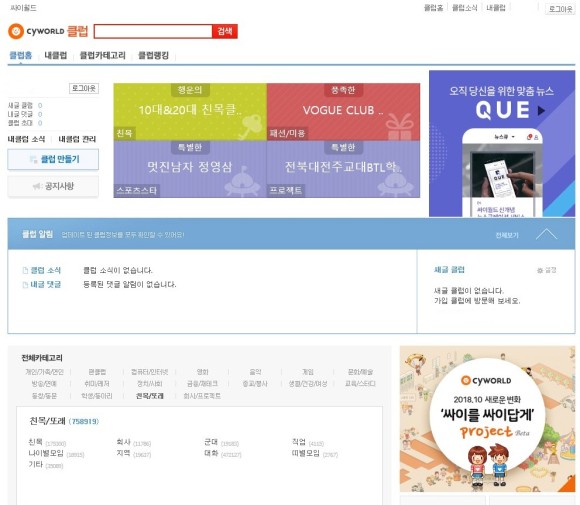Open the 지역 subcategory link
This screenshot has width=580, height=505.
tap(124, 454)
